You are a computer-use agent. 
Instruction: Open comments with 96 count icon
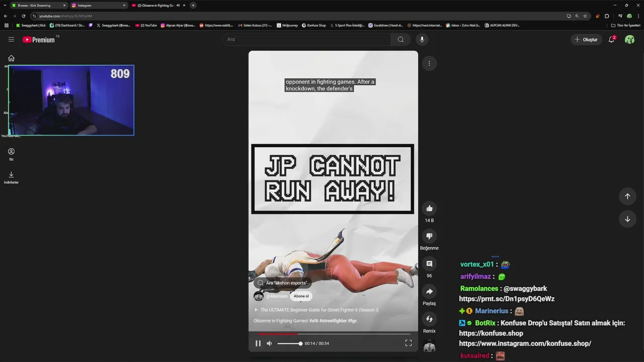pyautogui.click(x=429, y=263)
